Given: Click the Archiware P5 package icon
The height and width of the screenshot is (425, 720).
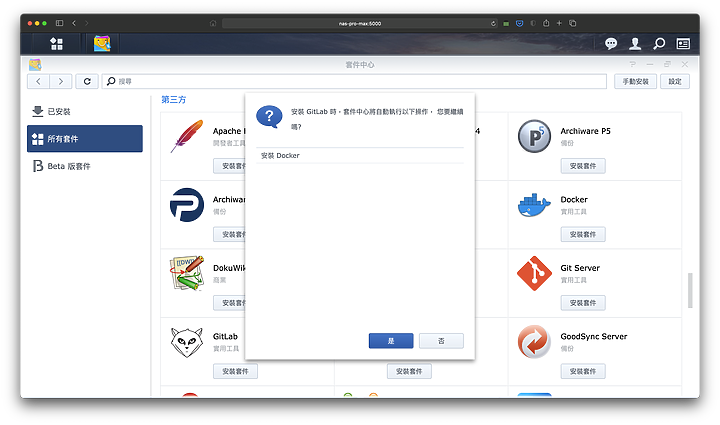Looking at the screenshot, I should [x=534, y=136].
